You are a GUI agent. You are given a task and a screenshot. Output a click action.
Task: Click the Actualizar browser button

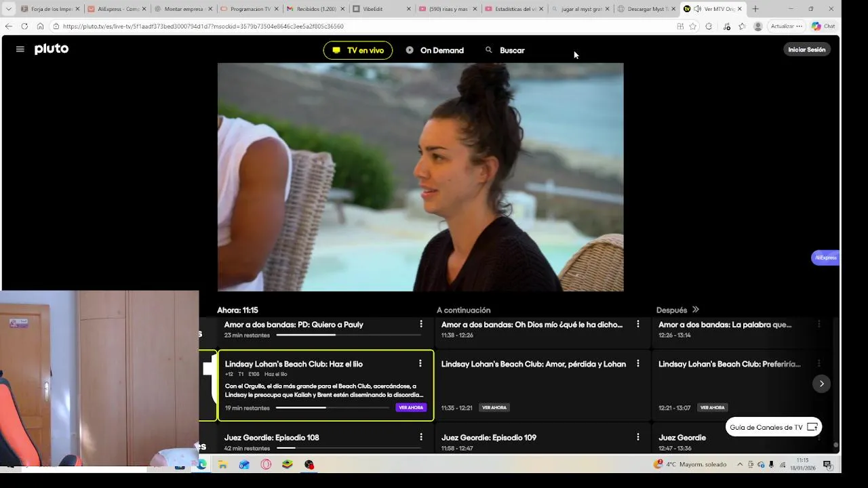tap(786, 26)
